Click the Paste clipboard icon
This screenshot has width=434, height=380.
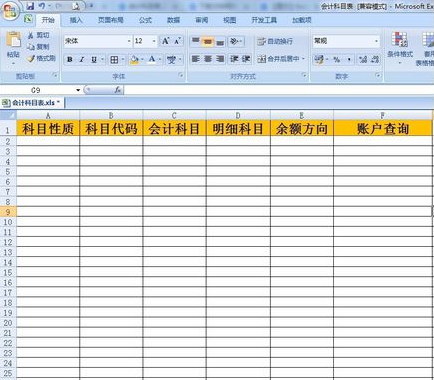[x=14, y=40]
